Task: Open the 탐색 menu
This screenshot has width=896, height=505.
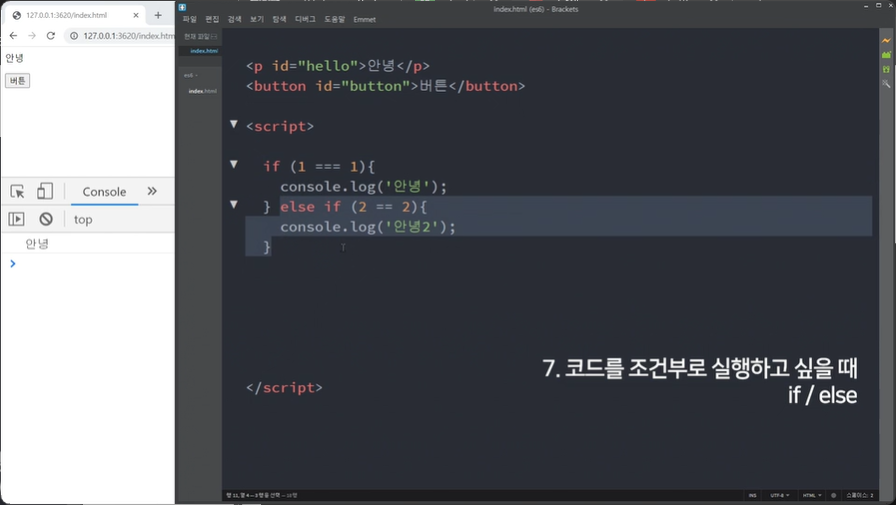Action: pos(279,19)
